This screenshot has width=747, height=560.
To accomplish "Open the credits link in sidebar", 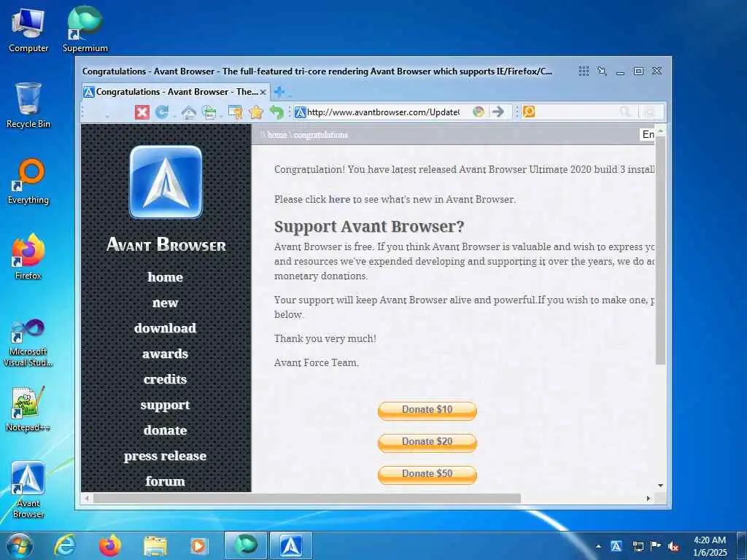I will tap(165, 379).
